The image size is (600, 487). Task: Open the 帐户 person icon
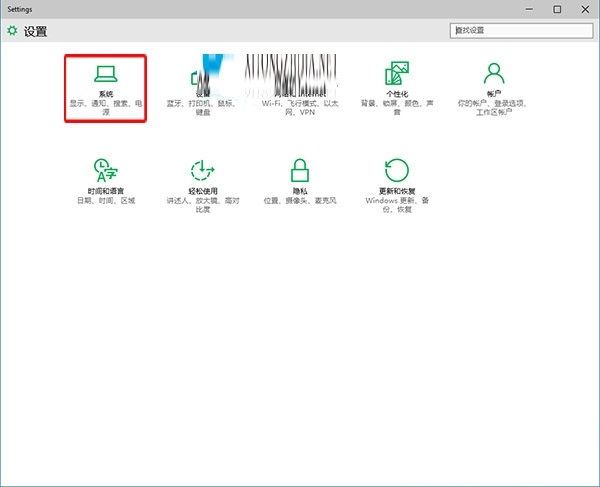tap(494, 73)
